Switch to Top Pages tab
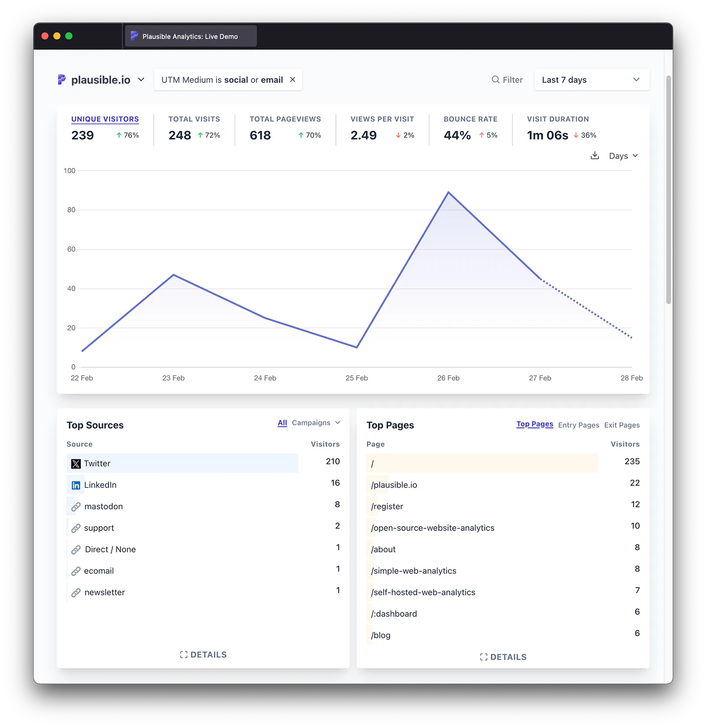Screen dimensions: 706x728 click(535, 424)
